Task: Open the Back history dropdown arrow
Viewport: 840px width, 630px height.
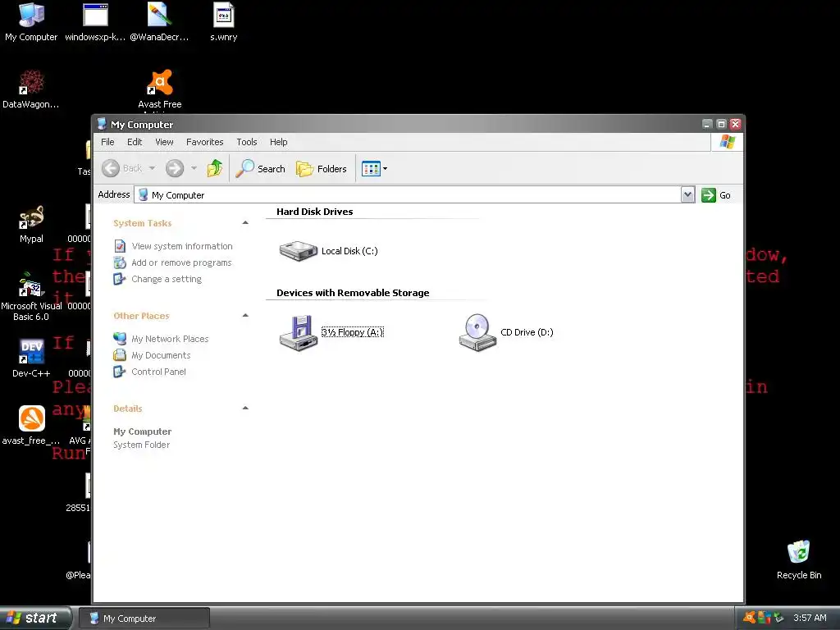Action: (152, 168)
